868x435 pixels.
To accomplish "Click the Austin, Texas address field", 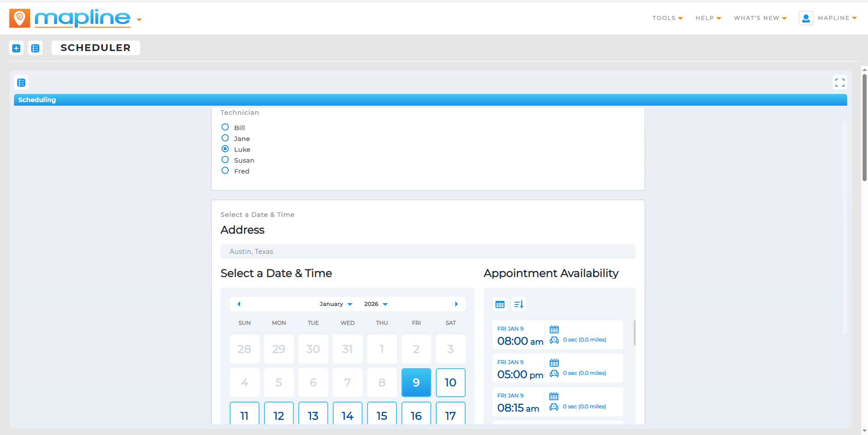I will pos(428,252).
